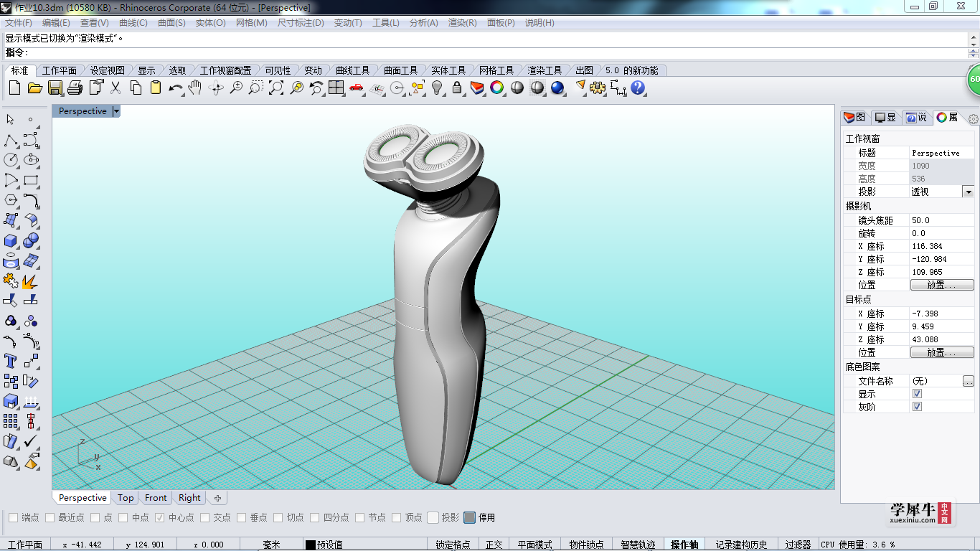Image resolution: width=980 pixels, height=551 pixels.
Task: Uncheck the 灰阶 checkbox in the properties panel
Action: tap(917, 407)
